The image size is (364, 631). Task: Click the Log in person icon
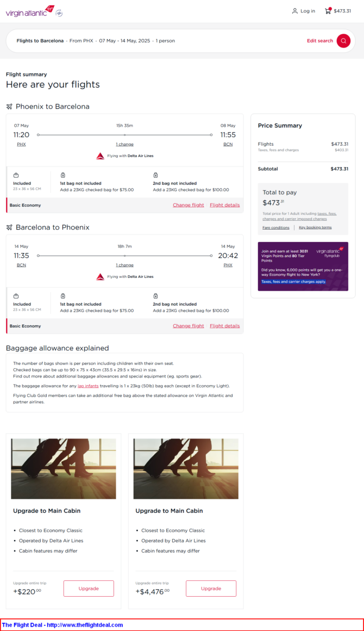pos(295,11)
